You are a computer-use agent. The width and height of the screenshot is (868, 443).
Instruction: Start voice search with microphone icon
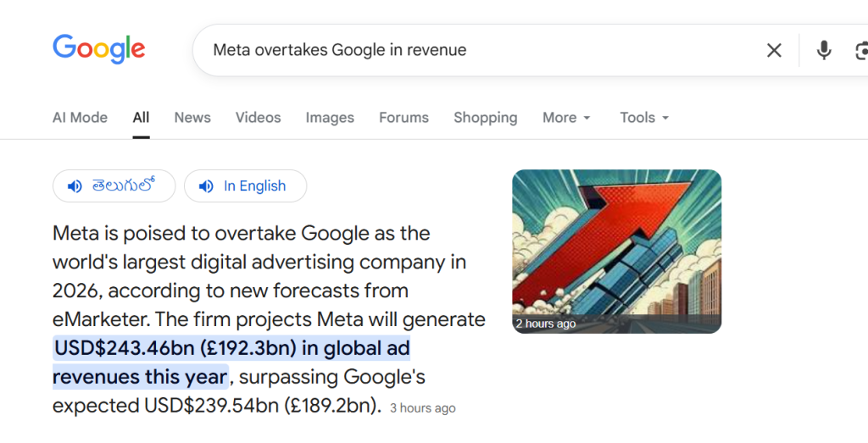tap(823, 50)
